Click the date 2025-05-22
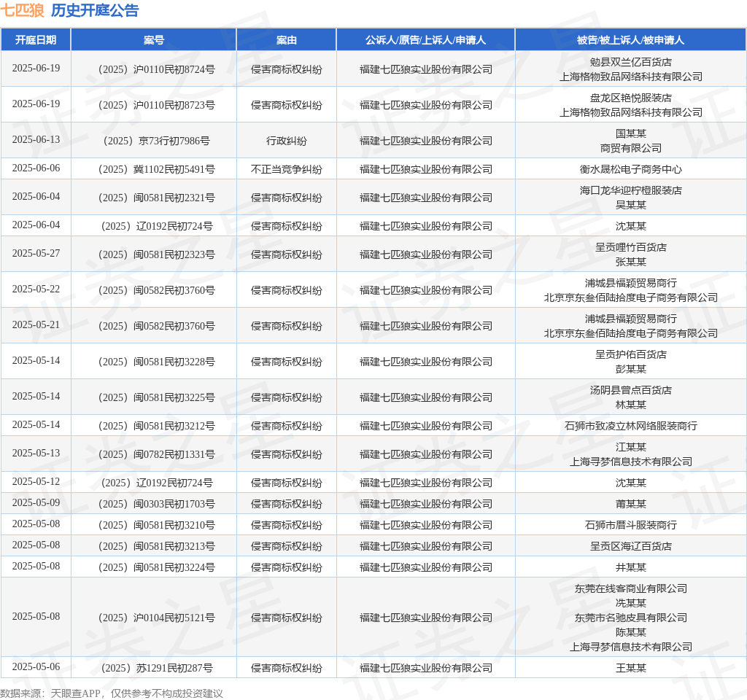The image size is (747, 700). pos(36,289)
